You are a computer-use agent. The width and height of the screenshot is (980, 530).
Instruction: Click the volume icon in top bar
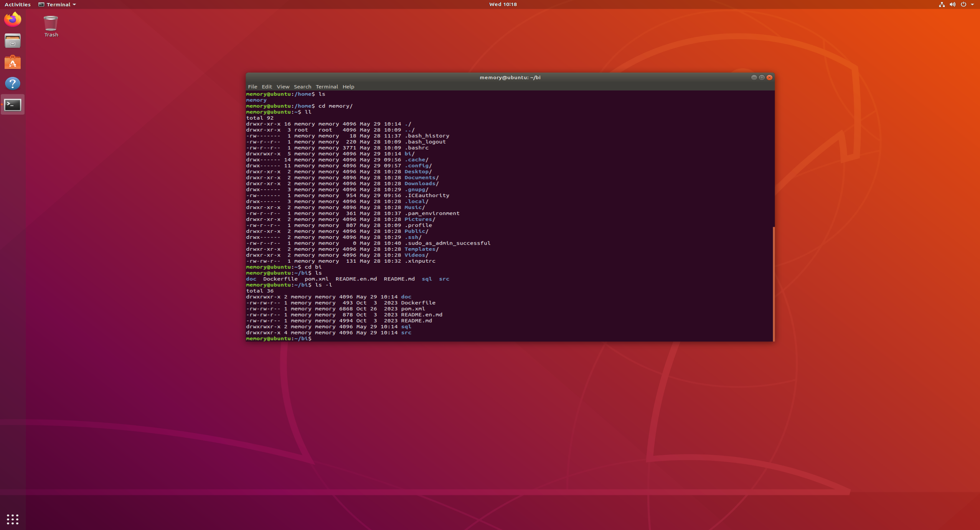[x=952, y=5]
